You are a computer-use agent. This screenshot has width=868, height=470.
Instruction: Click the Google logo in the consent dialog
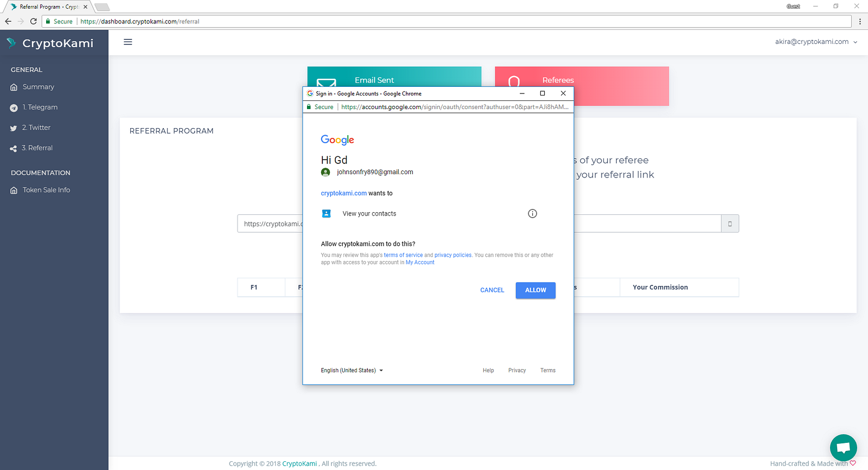coord(337,140)
